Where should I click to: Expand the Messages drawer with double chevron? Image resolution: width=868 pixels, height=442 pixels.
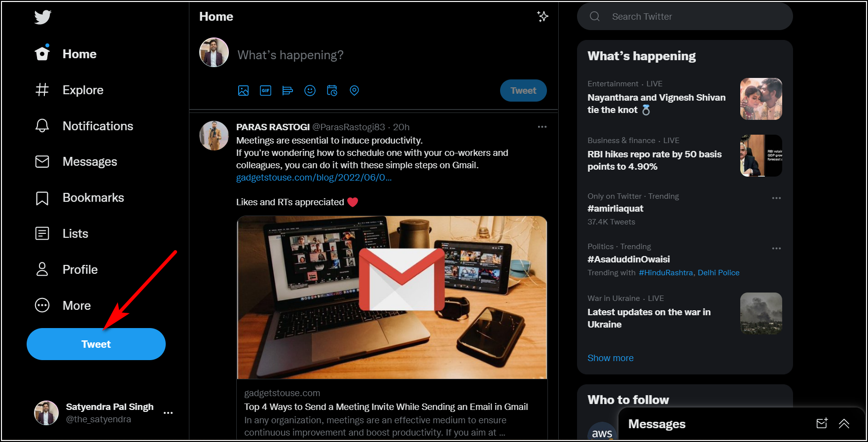(x=844, y=423)
